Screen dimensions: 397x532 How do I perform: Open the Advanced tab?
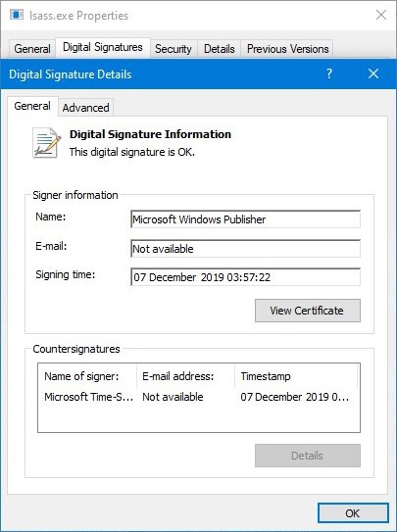point(85,108)
